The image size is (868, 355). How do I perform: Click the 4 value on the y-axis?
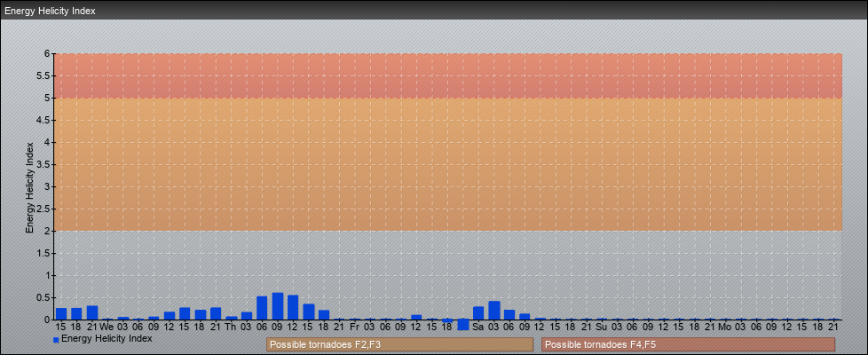pos(48,142)
